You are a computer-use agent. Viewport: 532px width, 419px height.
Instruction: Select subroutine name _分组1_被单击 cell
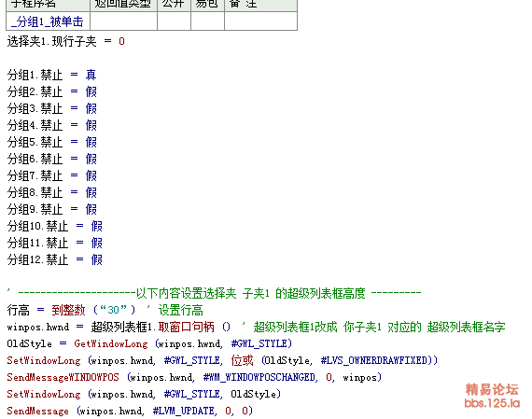pyautogui.click(x=48, y=21)
